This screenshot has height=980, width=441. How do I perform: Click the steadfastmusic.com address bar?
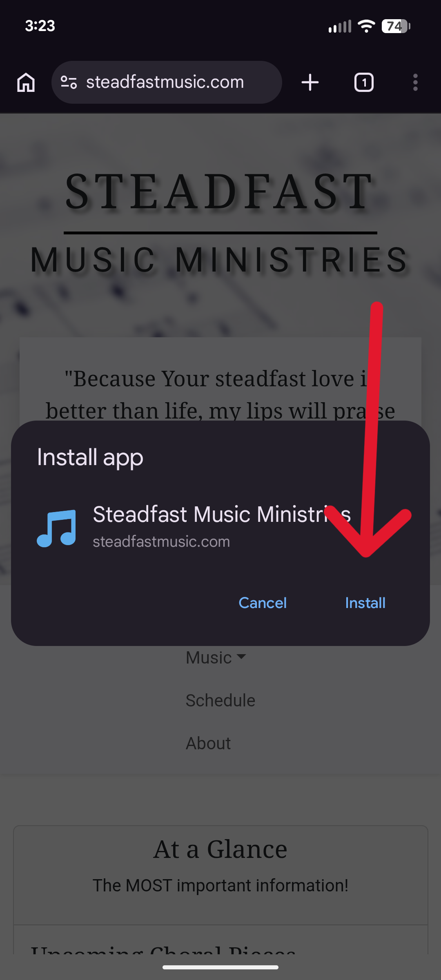point(167,82)
